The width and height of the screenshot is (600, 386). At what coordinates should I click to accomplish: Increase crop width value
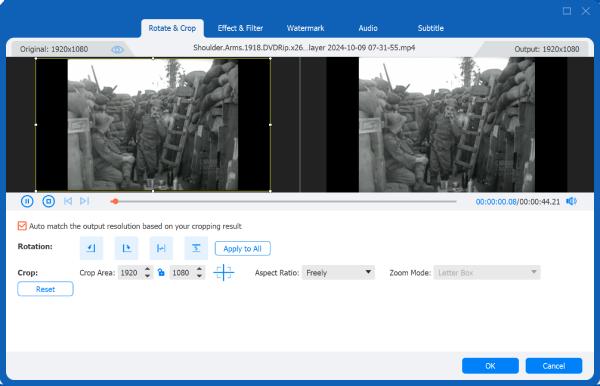(x=147, y=269)
